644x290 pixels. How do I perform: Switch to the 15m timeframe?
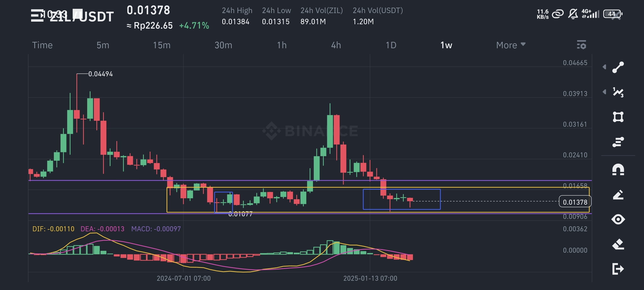(162, 45)
